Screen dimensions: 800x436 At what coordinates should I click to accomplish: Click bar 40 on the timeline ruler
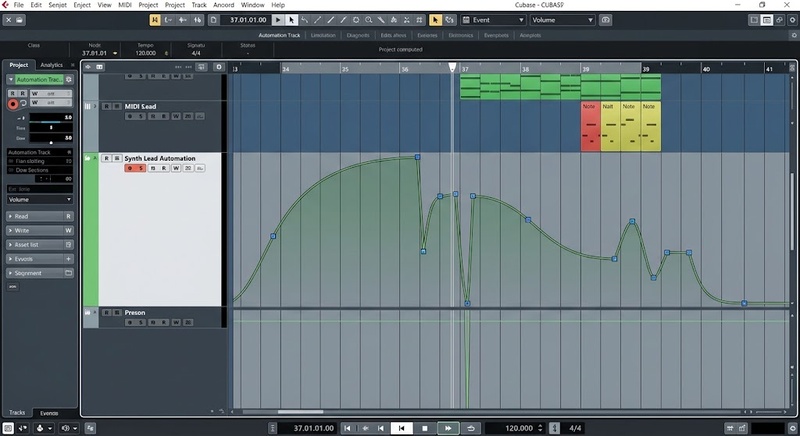[706, 69]
